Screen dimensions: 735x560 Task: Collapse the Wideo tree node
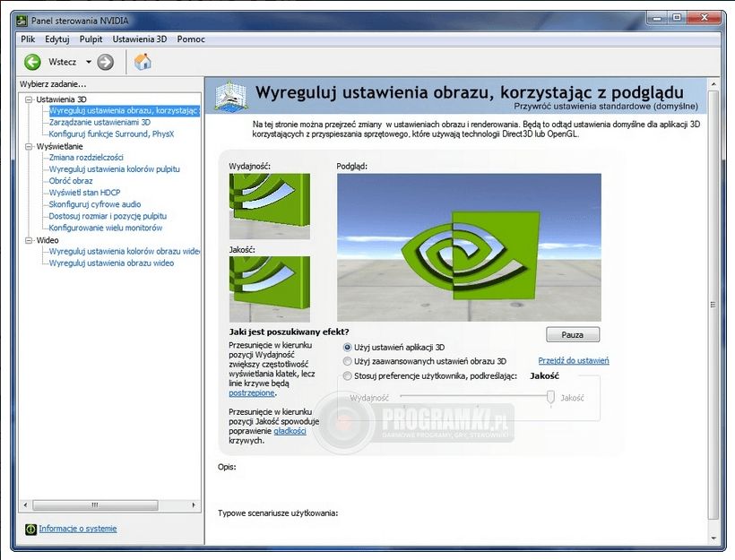(x=29, y=240)
